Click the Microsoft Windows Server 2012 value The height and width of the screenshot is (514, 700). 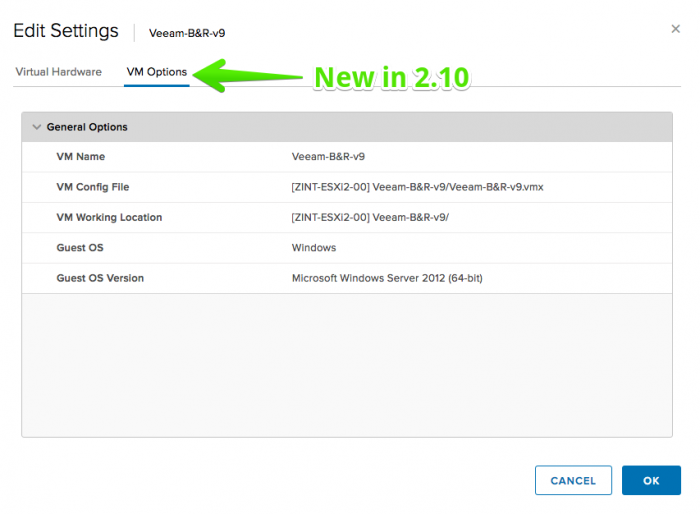click(x=387, y=278)
